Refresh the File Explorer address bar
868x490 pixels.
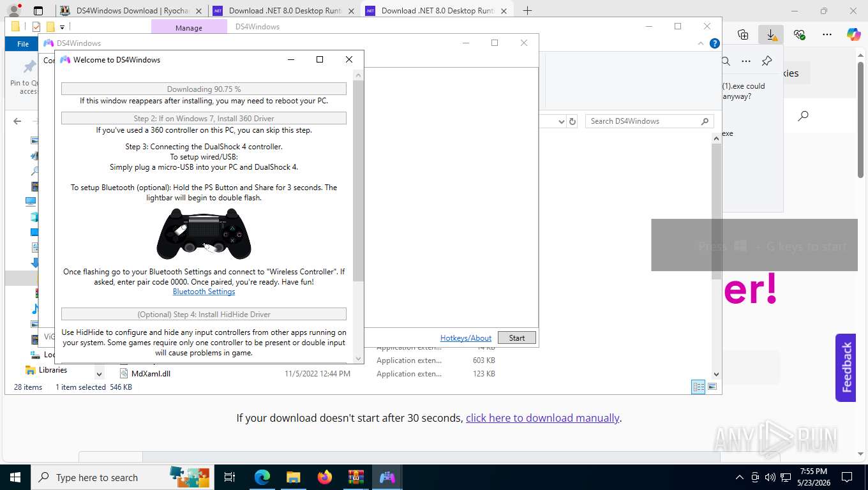(572, 121)
